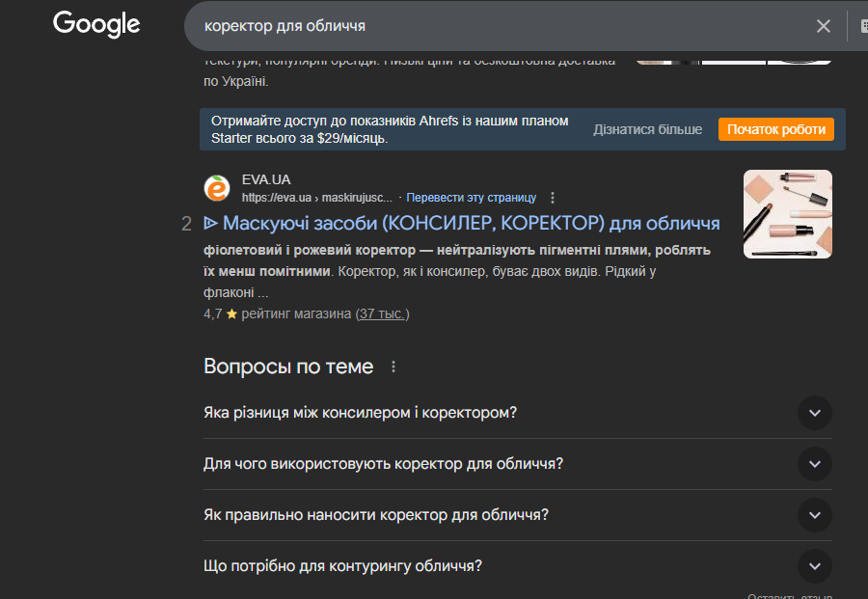Open the EVA.UA favicon logo
This screenshot has width=868, height=599.
tap(217, 188)
